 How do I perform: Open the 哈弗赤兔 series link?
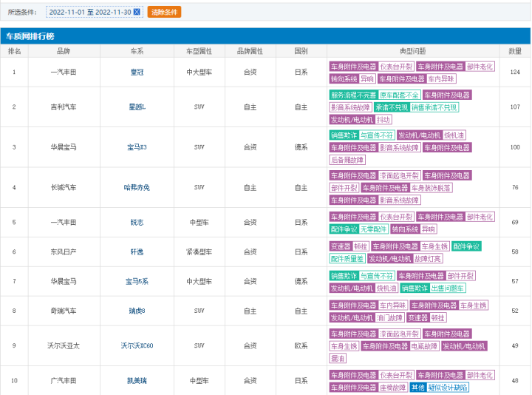coord(137,187)
